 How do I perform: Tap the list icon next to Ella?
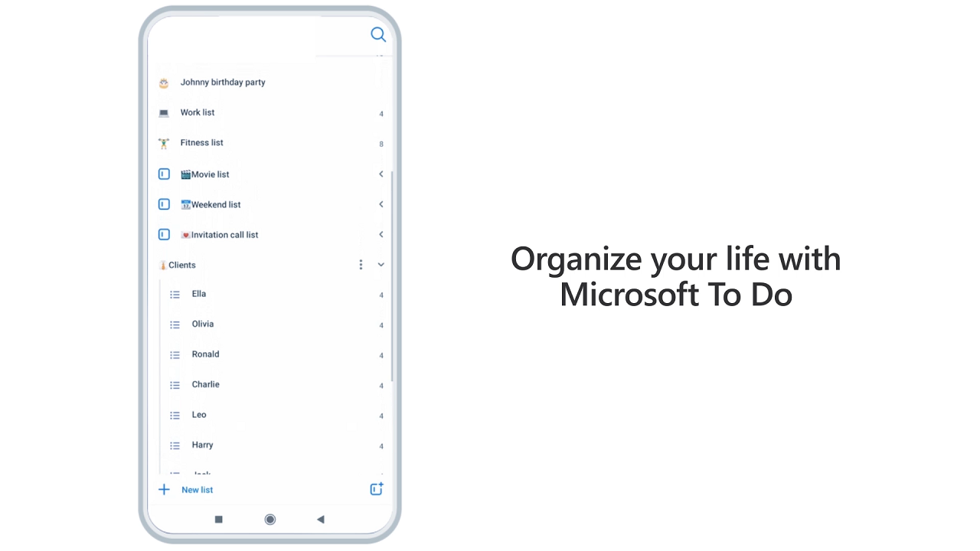pyautogui.click(x=175, y=294)
